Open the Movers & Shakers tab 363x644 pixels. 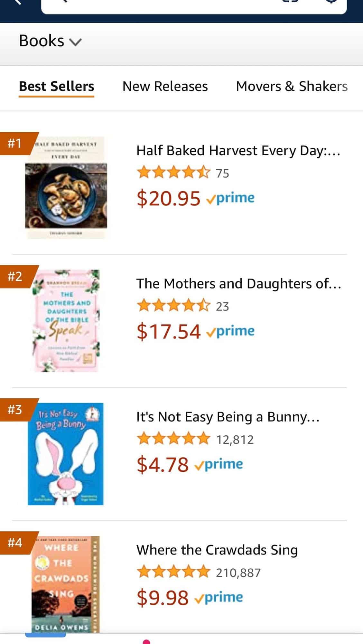292,86
